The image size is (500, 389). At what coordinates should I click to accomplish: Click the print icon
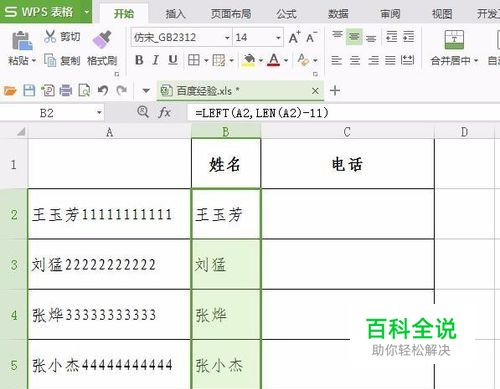point(66,90)
